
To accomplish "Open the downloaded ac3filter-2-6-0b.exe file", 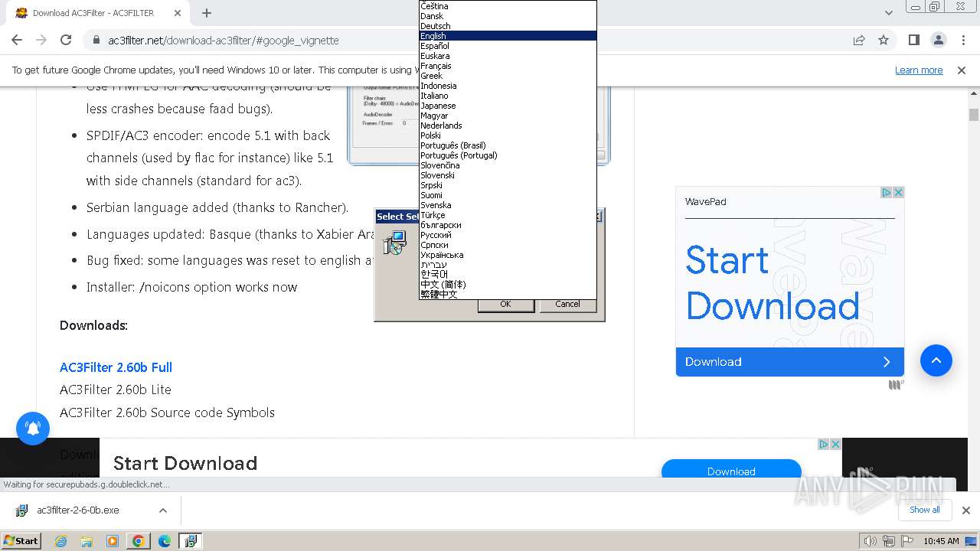I will point(78,510).
